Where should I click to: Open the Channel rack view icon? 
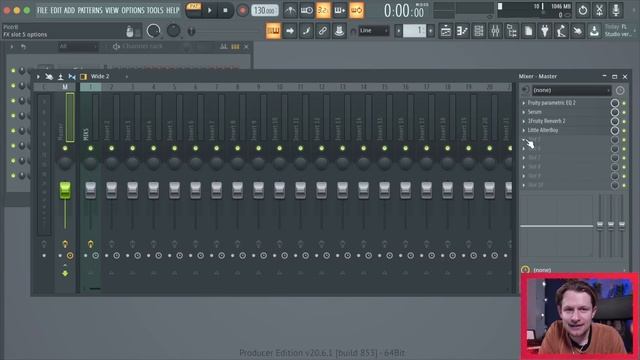pyautogui.click(x=479, y=31)
